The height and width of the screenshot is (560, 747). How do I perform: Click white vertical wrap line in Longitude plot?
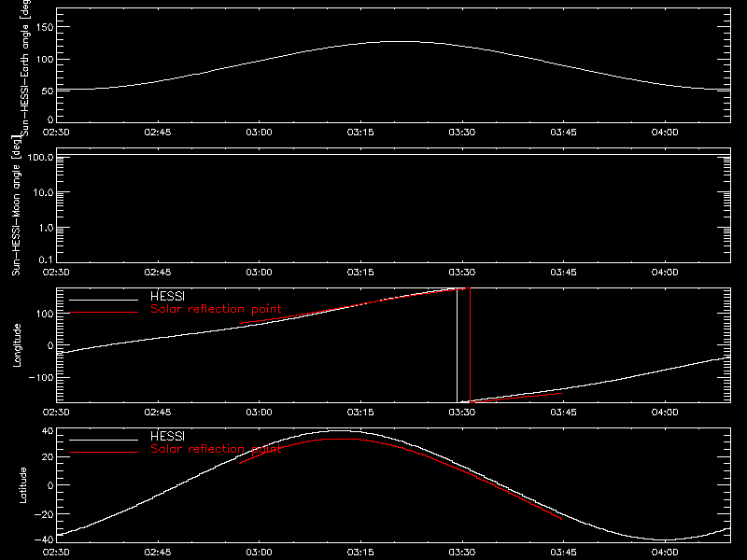[458, 345]
